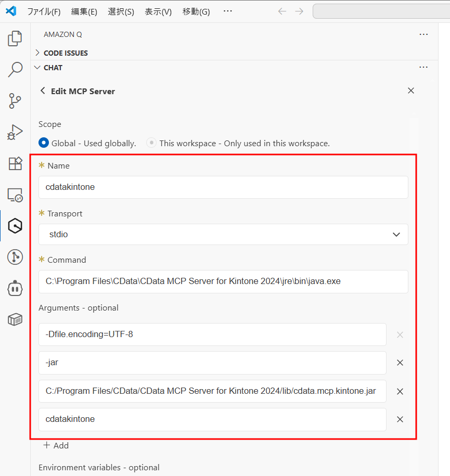Screen dimensions: 450x476
Task: Go forward with the right arrow in title bar
Action: pos(299,11)
